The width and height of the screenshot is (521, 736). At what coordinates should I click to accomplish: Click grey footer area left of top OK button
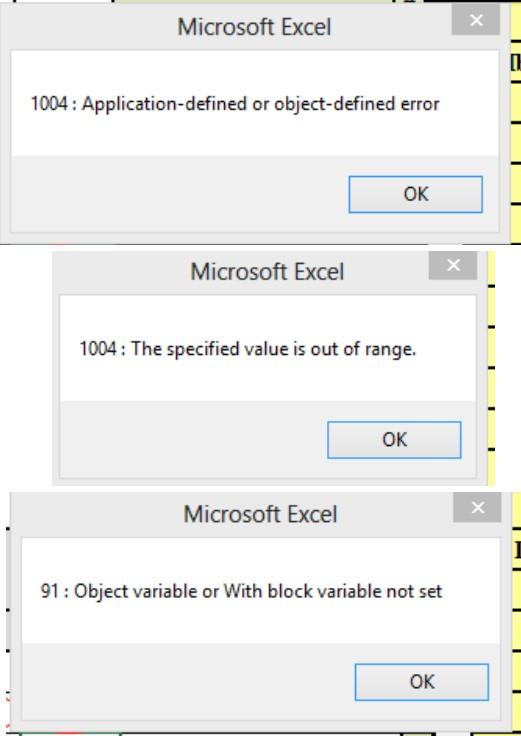[178, 193]
